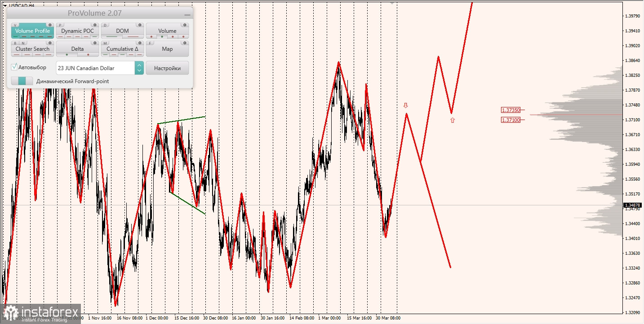Click the P hotkey tag on Dynamic POC
644x324 pixels.
(60, 25)
